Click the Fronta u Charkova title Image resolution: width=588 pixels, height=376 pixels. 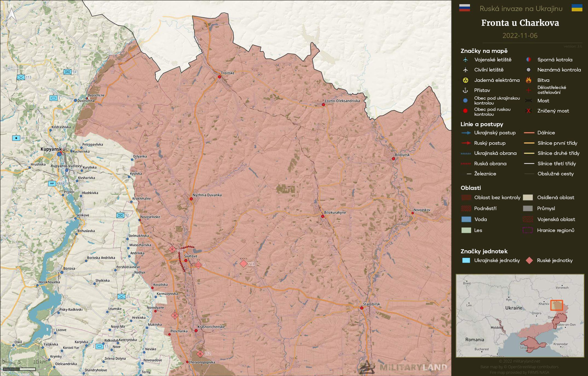coord(520,23)
